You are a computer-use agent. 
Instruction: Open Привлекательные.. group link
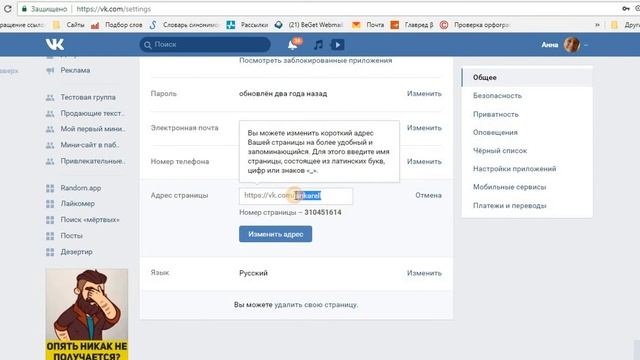93,161
